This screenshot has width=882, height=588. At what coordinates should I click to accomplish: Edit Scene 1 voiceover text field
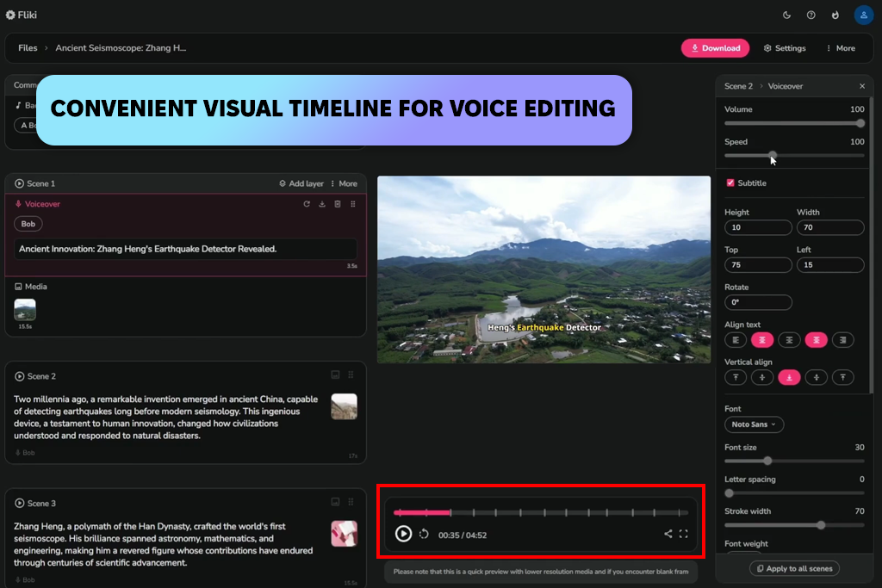pos(186,249)
